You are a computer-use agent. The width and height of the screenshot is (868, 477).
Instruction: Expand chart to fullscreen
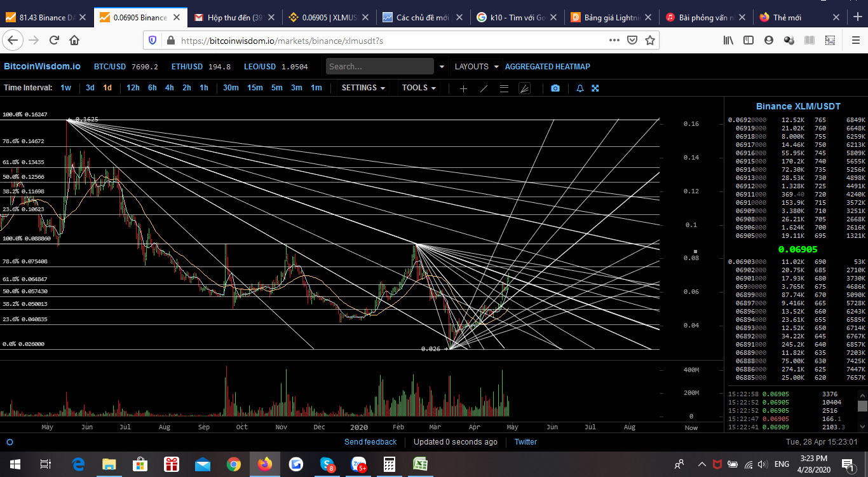coord(595,88)
